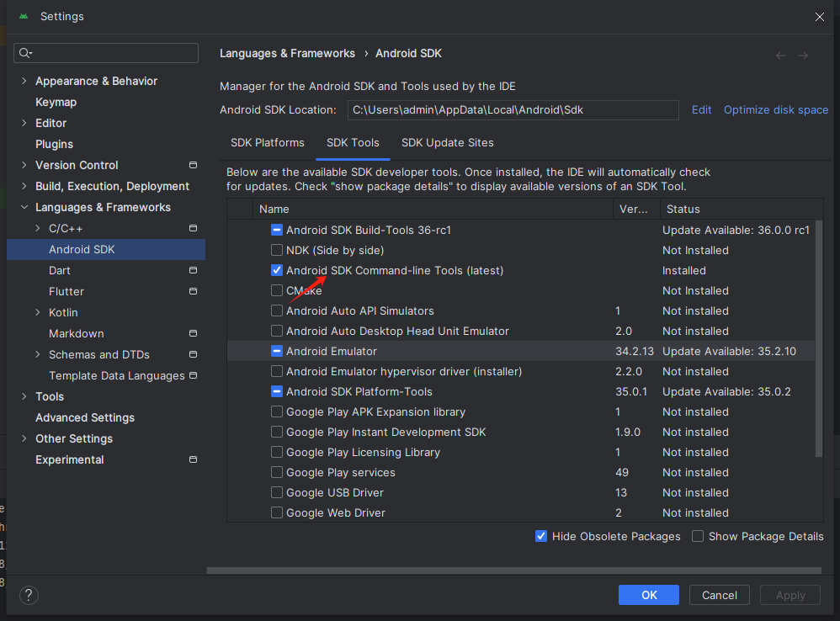The height and width of the screenshot is (621, 840).
Task: Click the Apply button
Action: 790,595
